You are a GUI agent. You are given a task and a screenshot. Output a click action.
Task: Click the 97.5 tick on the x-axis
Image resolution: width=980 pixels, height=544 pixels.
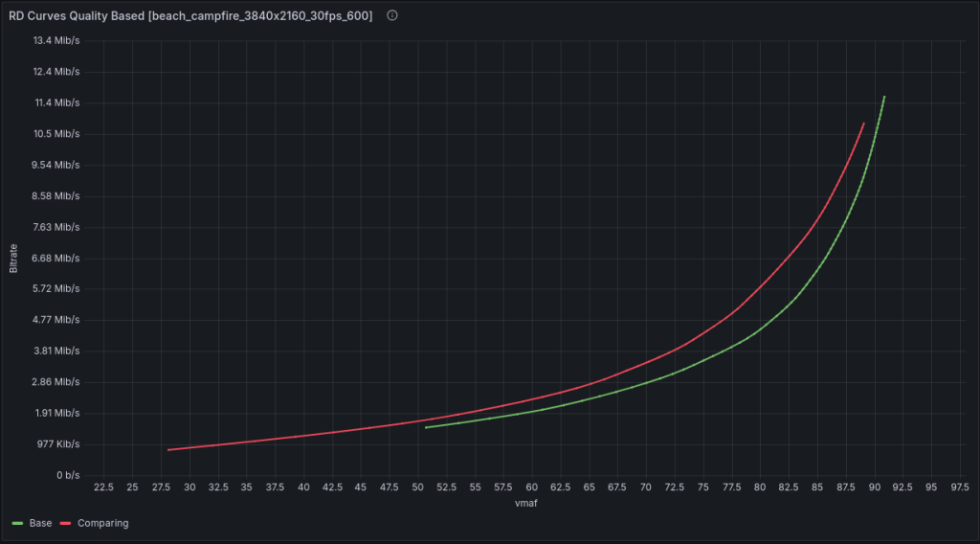click(953, 487)
